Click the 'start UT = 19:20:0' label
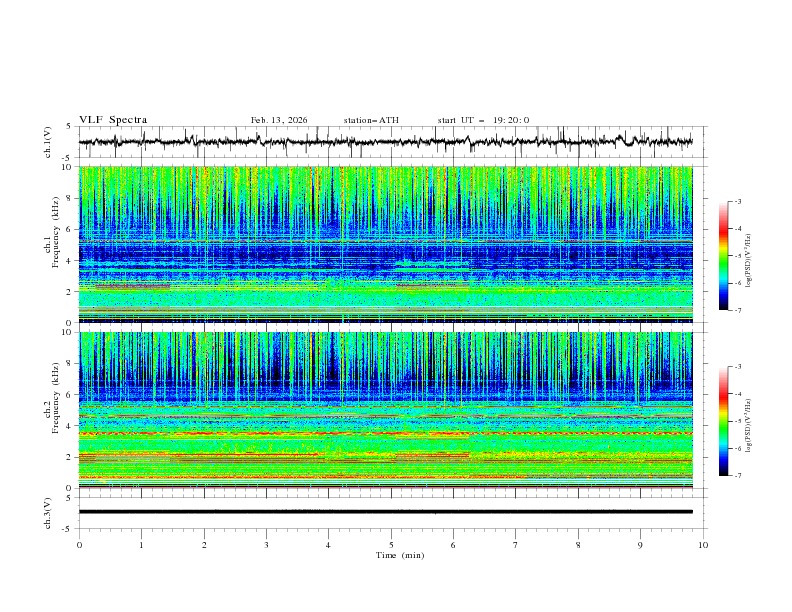The height and width of the screenshot is (612, 792). 483,120
